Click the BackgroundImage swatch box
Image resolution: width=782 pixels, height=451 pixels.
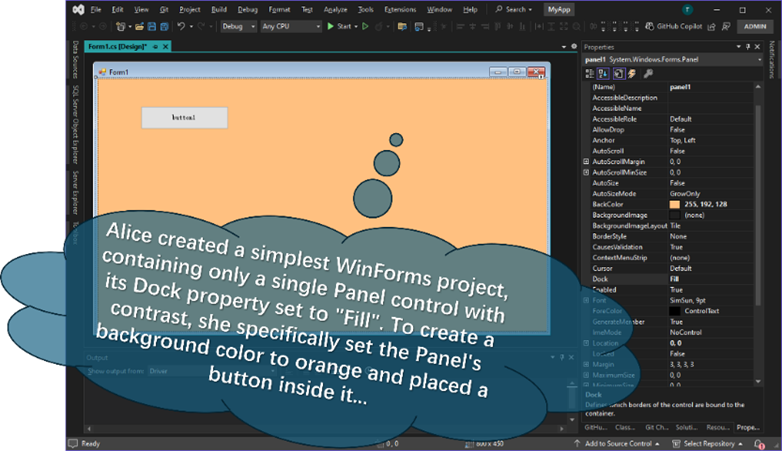674,215
